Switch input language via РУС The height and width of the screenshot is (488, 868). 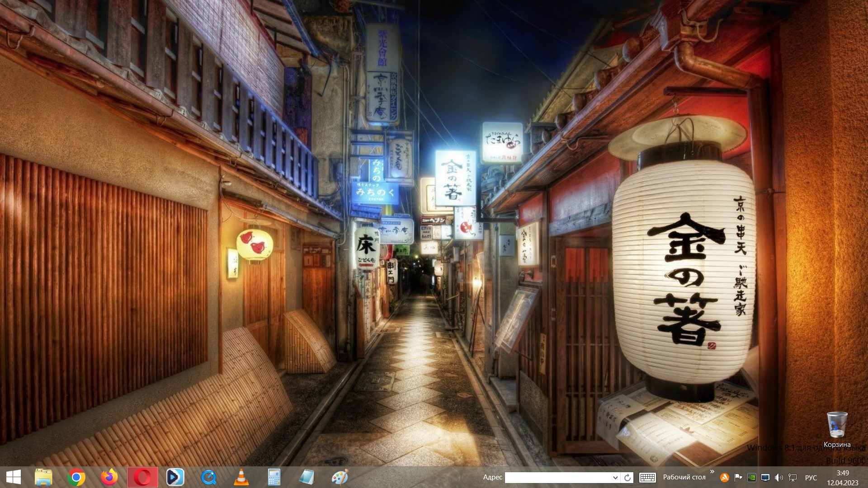coord(811,478)
